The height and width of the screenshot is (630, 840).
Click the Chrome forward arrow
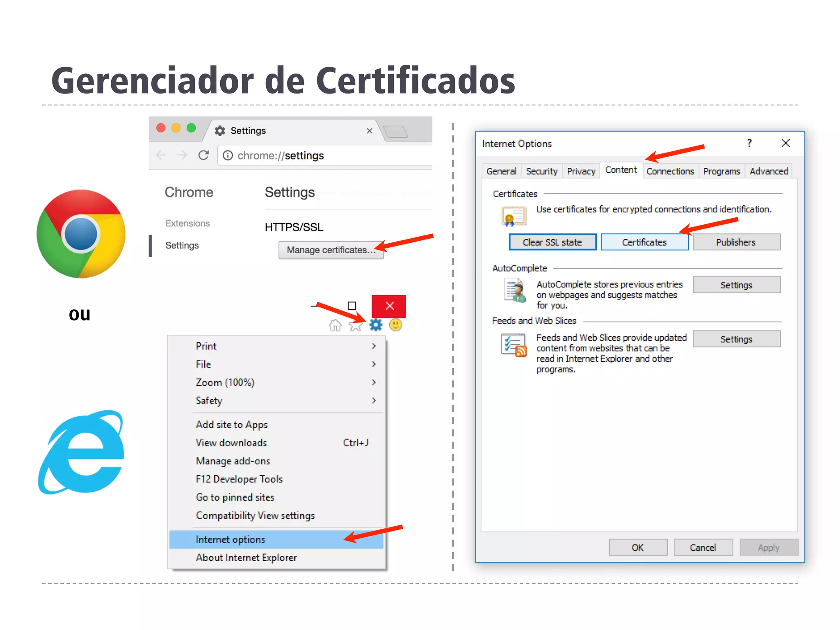click(182, 155)
